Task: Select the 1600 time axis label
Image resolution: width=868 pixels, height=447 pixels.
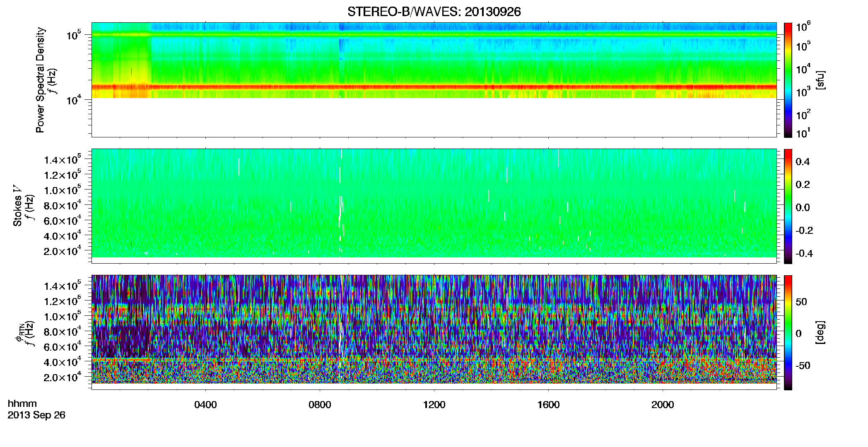Action: 548,405
